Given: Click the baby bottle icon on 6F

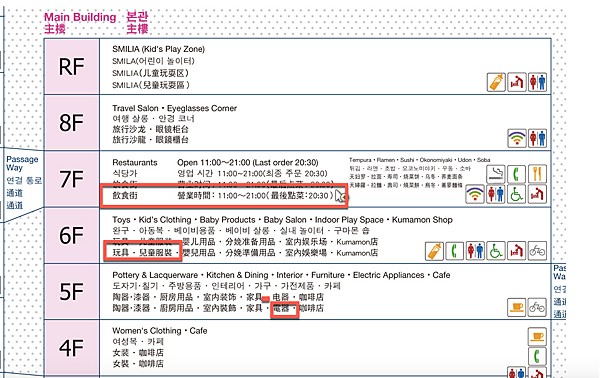Looking at the screenshot, I should point(434,251).
